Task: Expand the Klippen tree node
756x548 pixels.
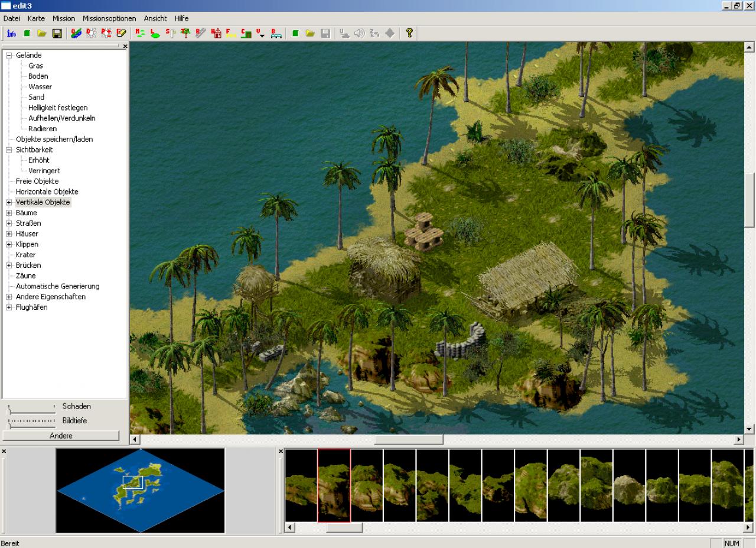Action: [x=9, y=245]
